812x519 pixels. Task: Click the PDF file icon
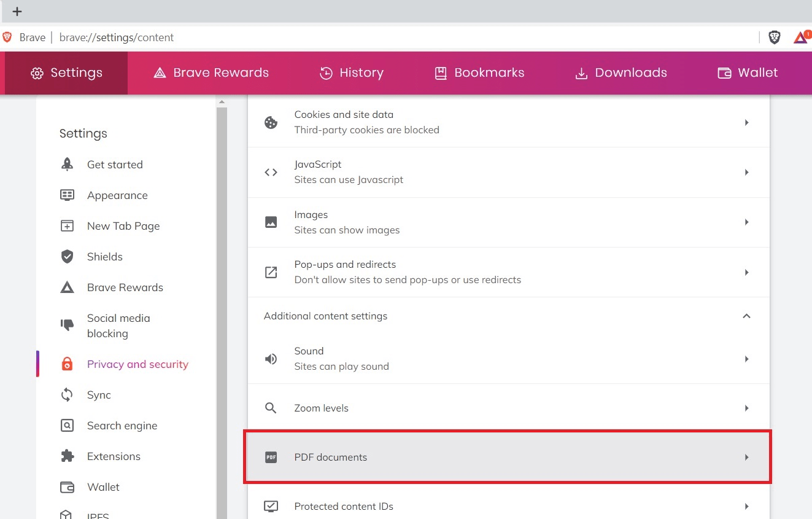point(271,457)
